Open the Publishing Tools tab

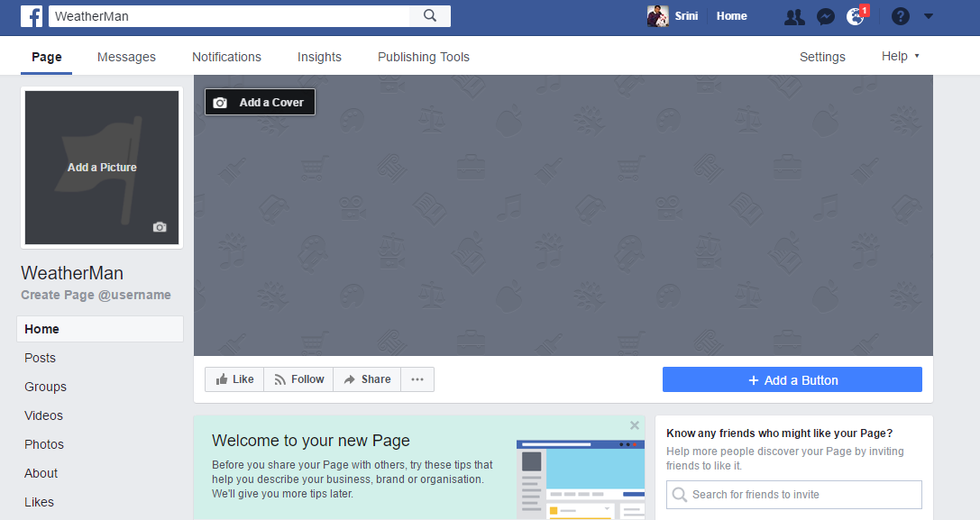click(x=423, y=57)
